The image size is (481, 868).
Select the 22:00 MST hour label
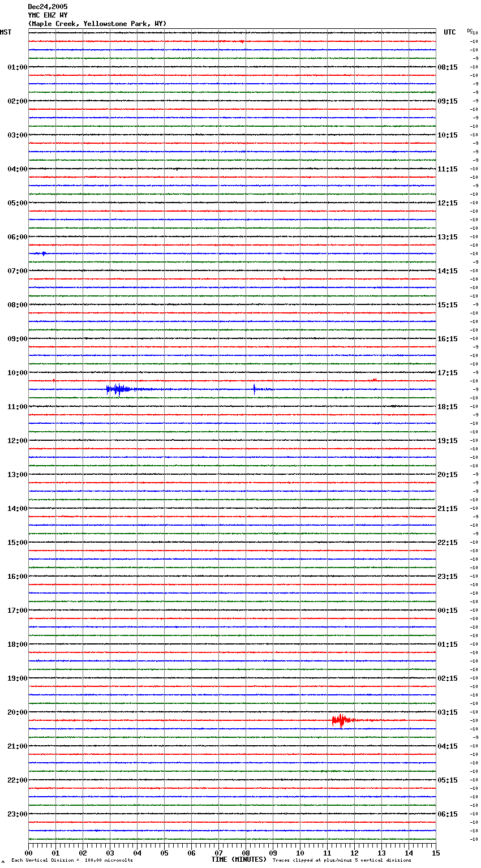(18, 780)
